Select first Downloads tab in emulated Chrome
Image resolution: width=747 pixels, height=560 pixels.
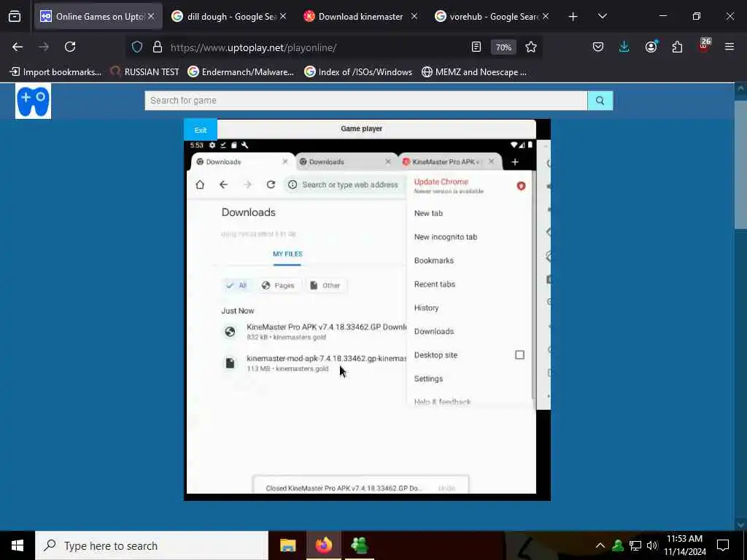tap(239, 162)
